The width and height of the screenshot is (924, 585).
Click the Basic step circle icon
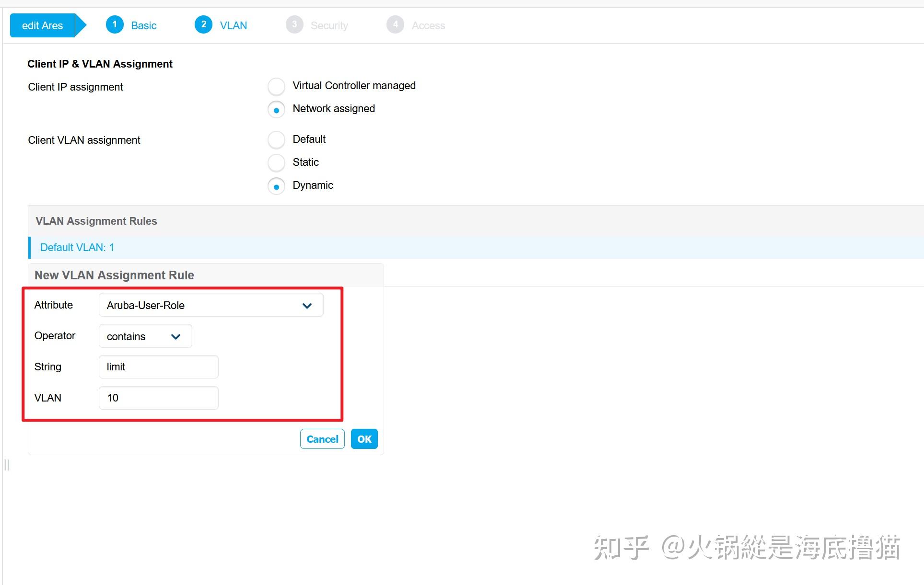115,24
